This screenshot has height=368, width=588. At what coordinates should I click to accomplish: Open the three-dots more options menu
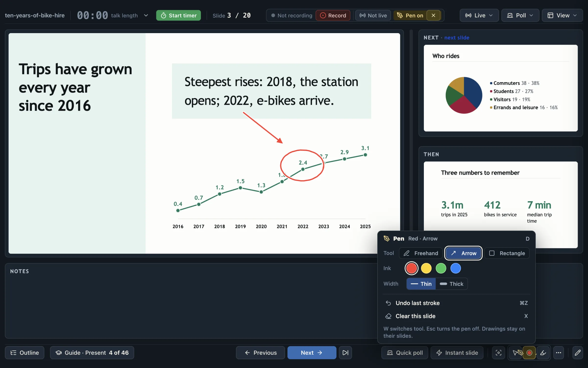(x=559, y=353)
